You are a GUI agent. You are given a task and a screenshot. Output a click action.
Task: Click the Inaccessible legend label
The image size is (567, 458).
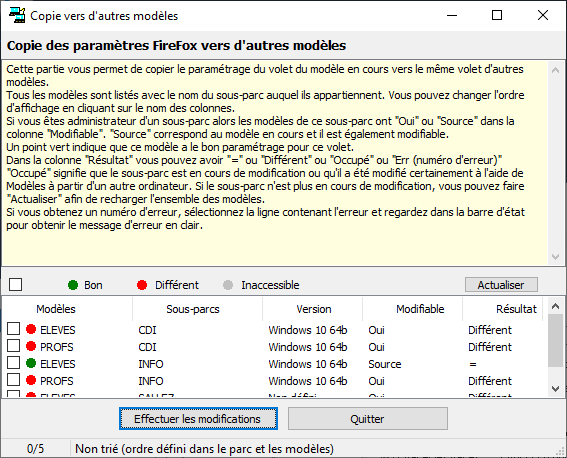coord(270,285)
